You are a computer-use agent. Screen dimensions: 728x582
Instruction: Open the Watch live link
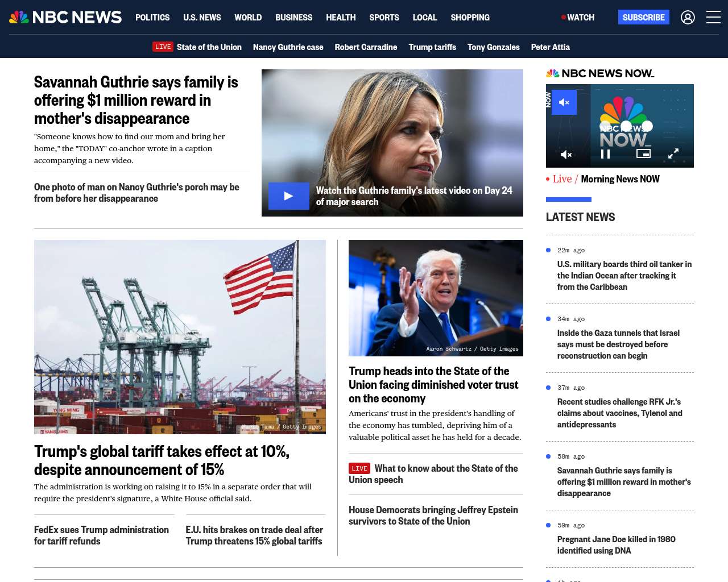pos(578,18)
